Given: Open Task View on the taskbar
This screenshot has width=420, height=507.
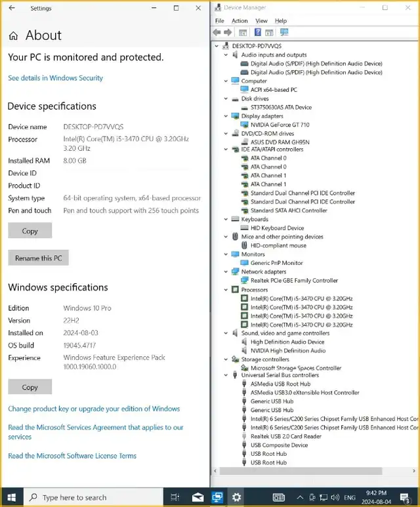Looking at the screenshot, I should click(175, 497).
